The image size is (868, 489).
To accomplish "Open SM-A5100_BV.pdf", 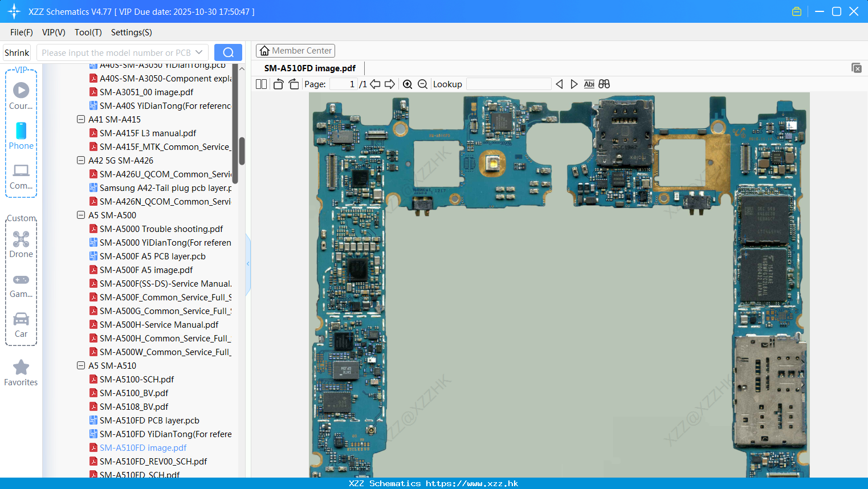I will 128,393.
